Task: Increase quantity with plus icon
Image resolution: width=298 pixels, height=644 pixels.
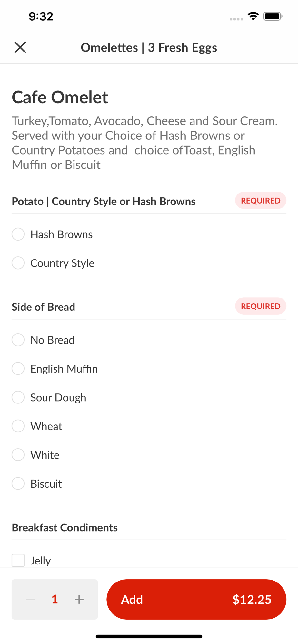Action: [79, 599]
